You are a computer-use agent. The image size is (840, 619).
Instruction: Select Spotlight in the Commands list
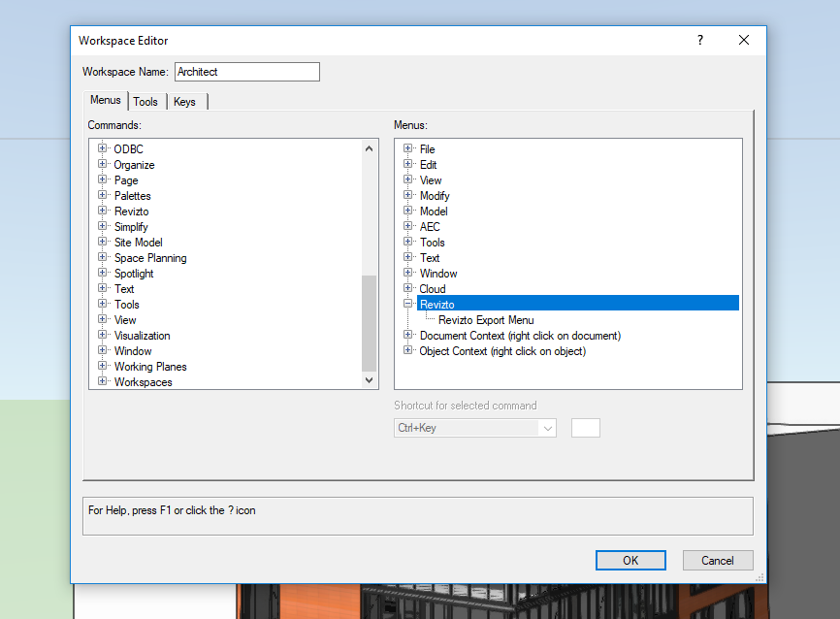134,274
